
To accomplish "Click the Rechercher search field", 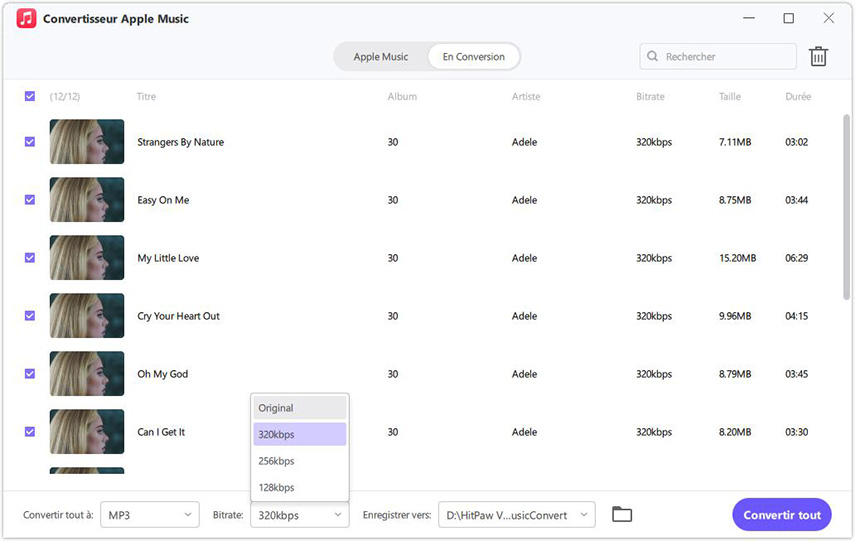I will click(718, 56).
